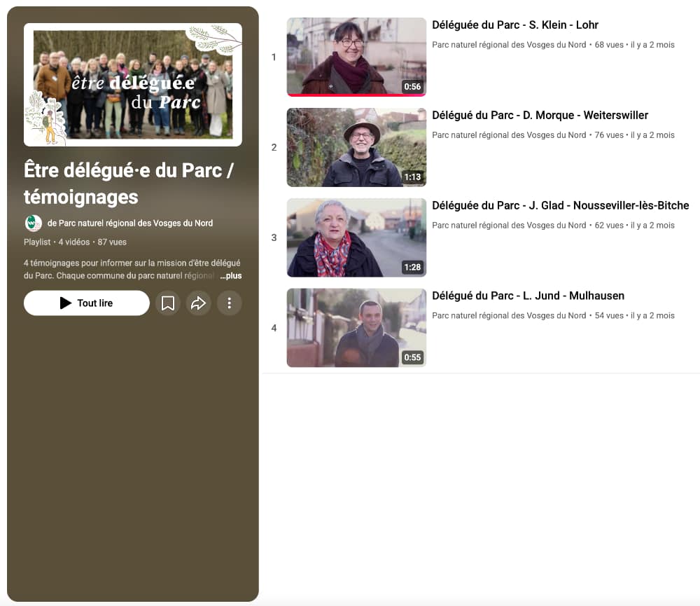
Task: Open the three-dot more options menu
Action: pyautogui.click(x=229, y=303)
